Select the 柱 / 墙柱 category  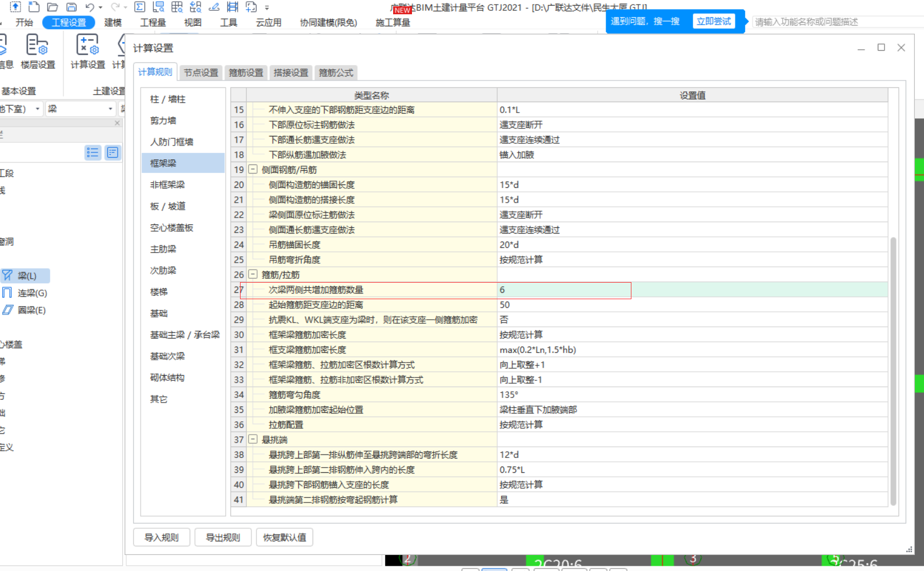(x=183, y=99)
